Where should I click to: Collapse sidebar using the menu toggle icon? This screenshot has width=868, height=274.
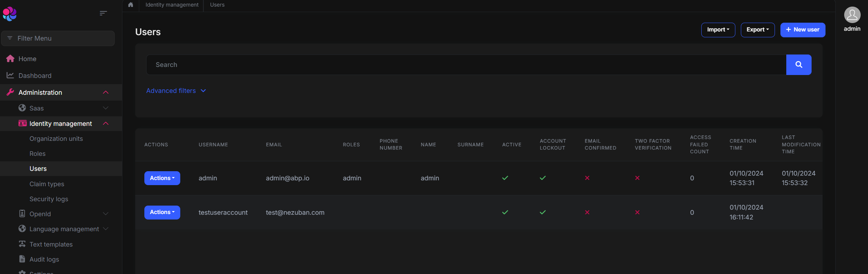103,13
